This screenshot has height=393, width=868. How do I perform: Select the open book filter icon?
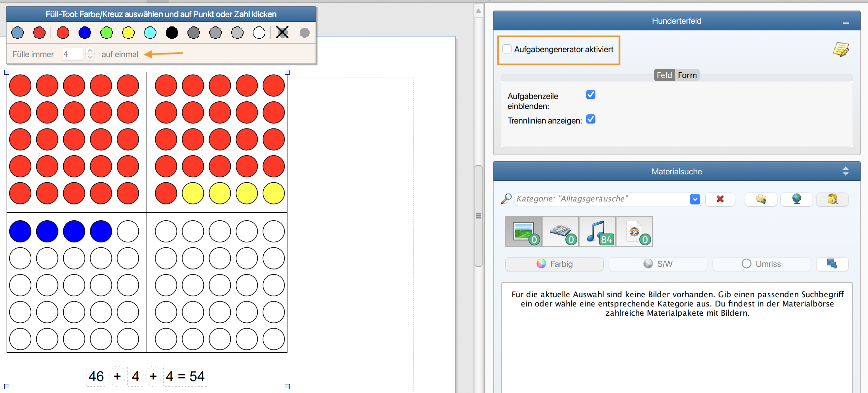560,232
